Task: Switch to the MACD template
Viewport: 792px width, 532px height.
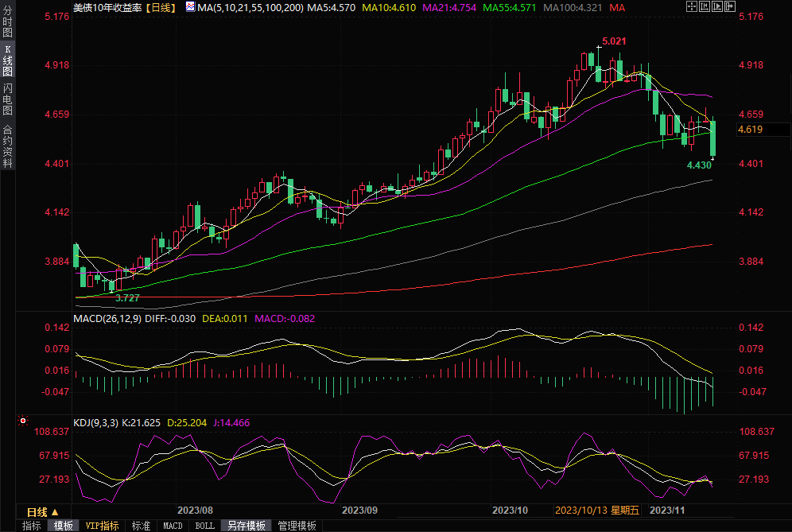Action: pos(173,526)
